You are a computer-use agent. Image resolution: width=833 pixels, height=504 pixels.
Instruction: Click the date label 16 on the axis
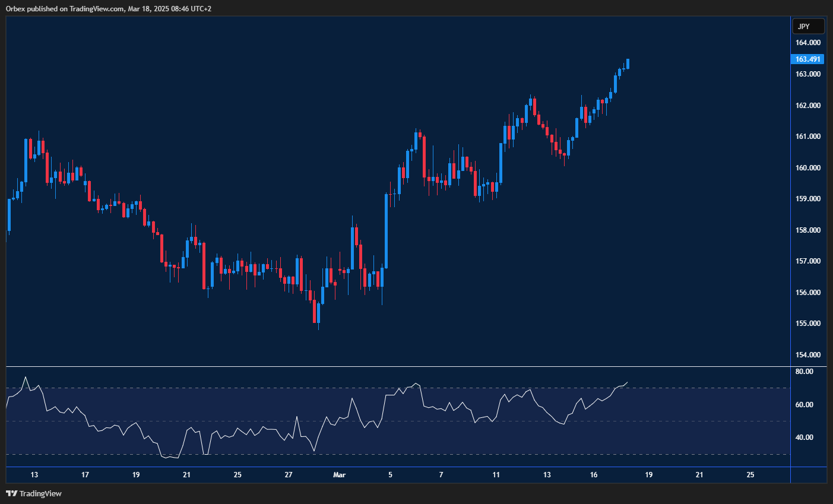click(x=593, y=475)
